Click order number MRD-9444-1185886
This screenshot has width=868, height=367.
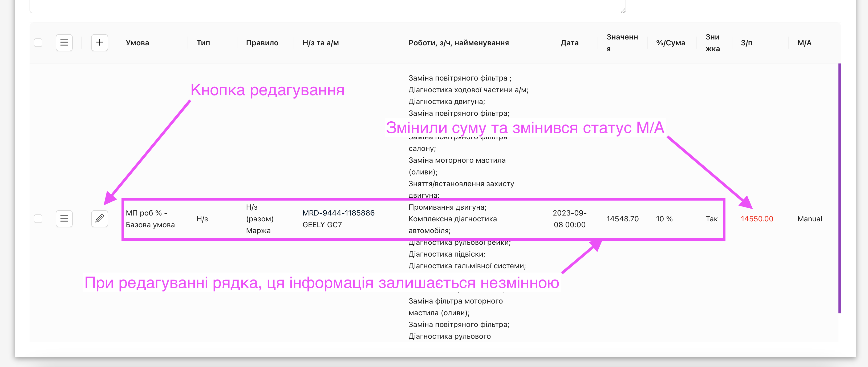[x=338, y=213]
